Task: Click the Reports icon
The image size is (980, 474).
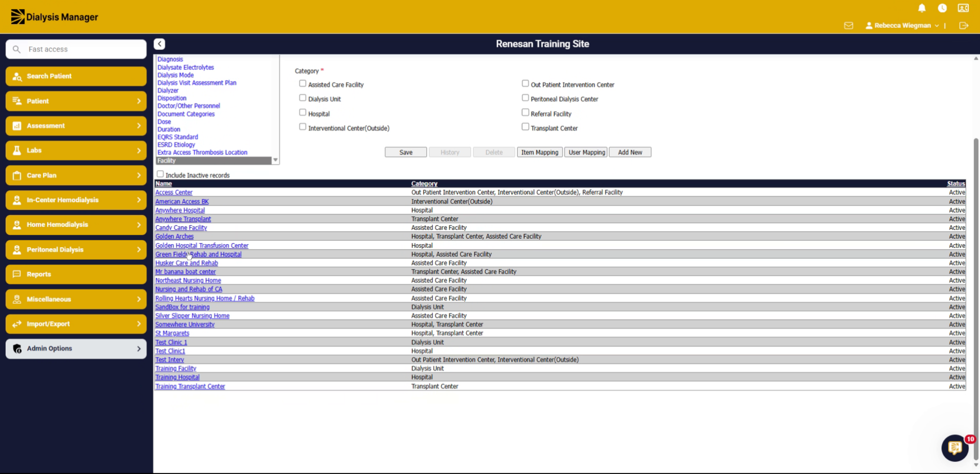Action: (x=17, y=274)
